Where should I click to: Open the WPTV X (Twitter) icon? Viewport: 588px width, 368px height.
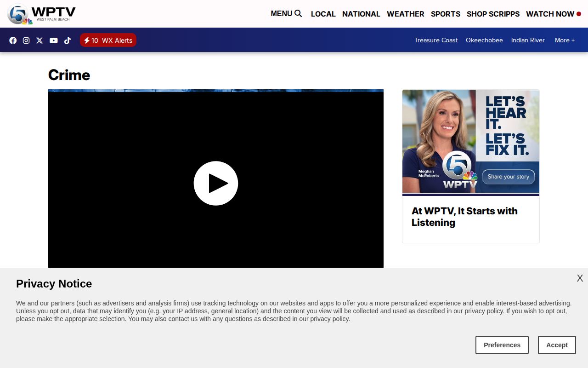pos(40,40)
